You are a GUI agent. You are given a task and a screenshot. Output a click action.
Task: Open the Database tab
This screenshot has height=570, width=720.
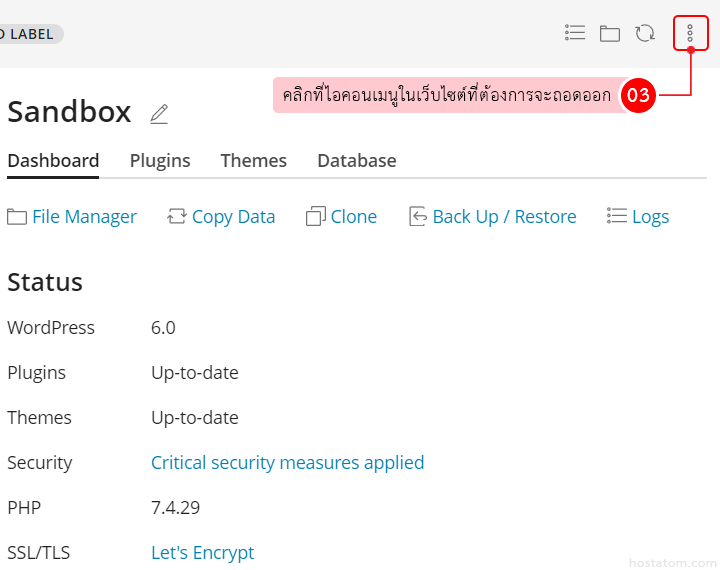click(x=357, y=161)
